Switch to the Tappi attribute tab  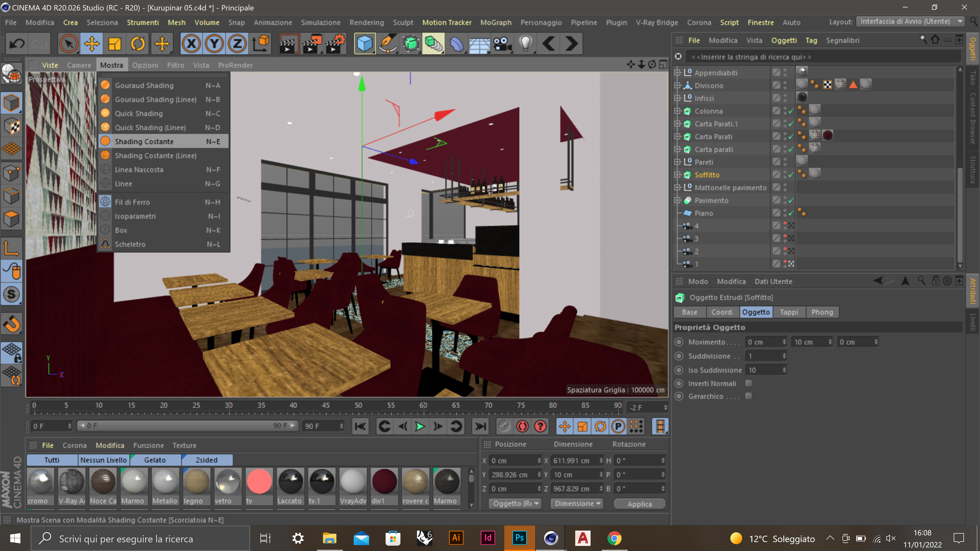789,312
